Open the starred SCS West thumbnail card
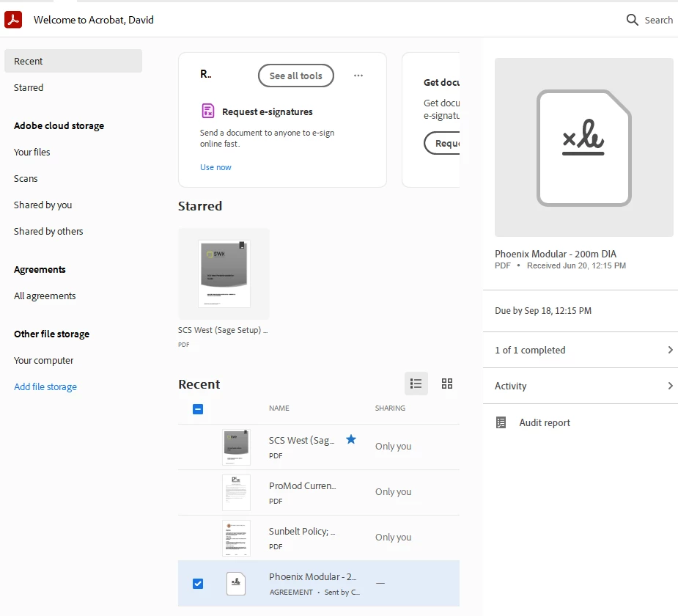The height and width of the screenshot is (616, 678). pos(224,274)
